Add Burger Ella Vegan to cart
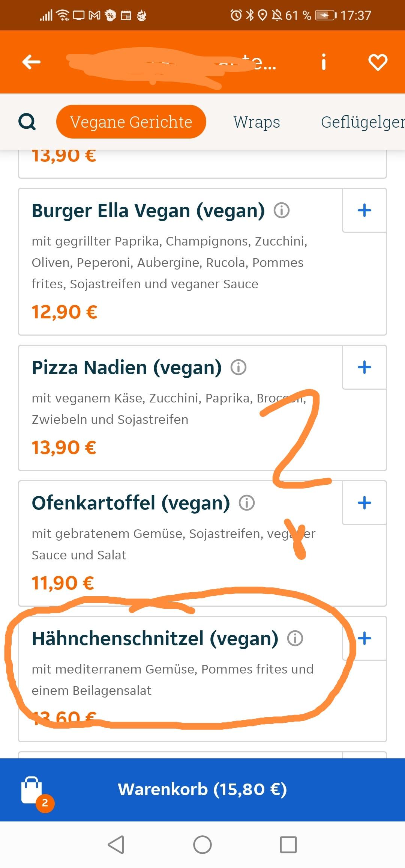405x868 pixels. 364,211
